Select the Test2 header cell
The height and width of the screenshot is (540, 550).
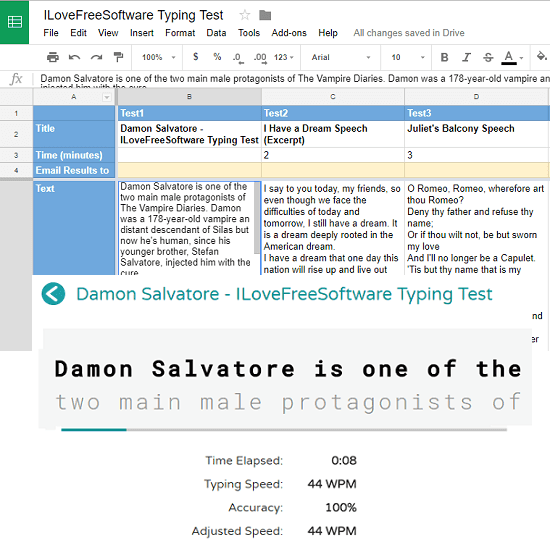point(333,113)
